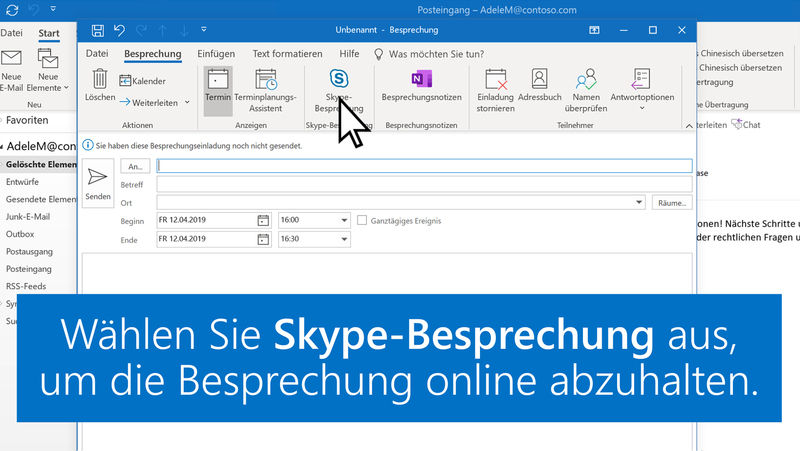Click the Löschen trash icon

[x=100, y=80]
